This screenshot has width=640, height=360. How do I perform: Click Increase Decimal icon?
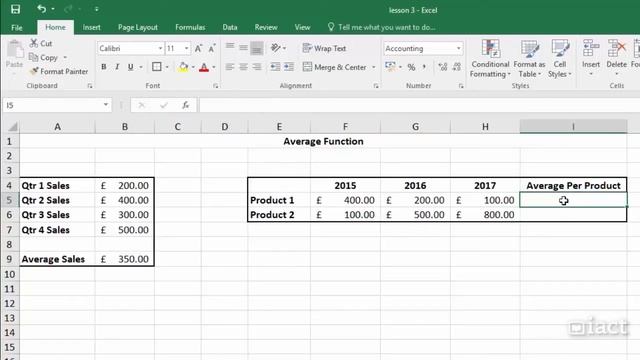[443, 67]
